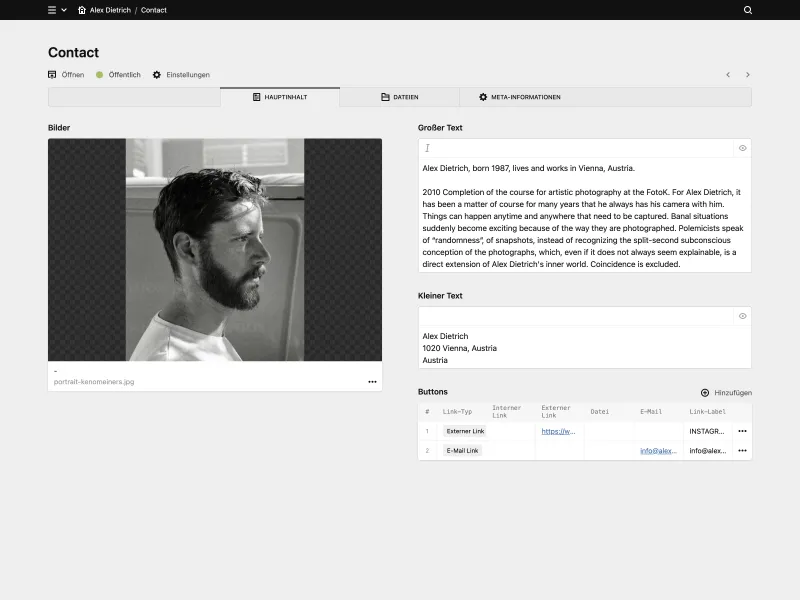The width and height of the screenshot is (800, 600).
Task: Open the options menu for portrait-kenomeiners.jpg
Action: (x=371, y=381)
